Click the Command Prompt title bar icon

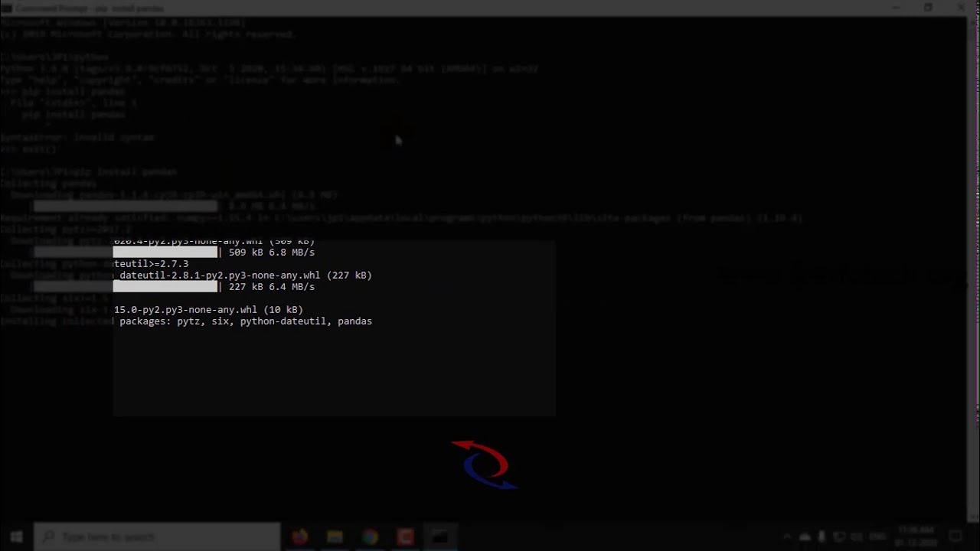coord(7,8)
